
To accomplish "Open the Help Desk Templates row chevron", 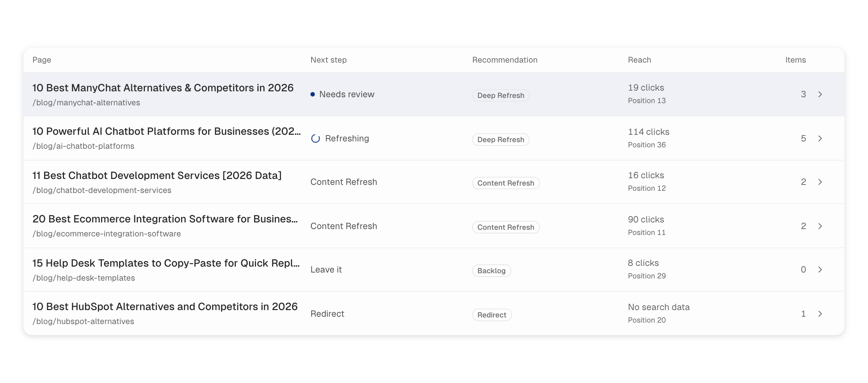I will click(x=820, y=270).
